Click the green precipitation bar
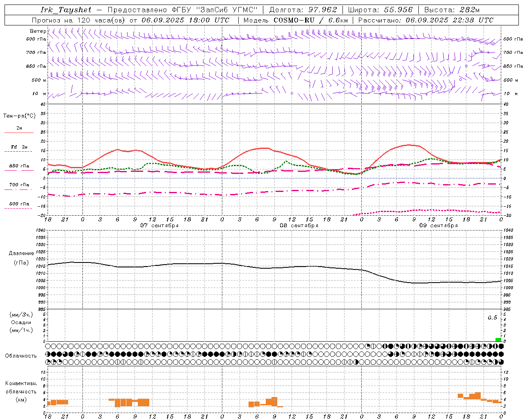Image resolution: width=525 pixels, height=420 pixels. click(x=498, y=340)
